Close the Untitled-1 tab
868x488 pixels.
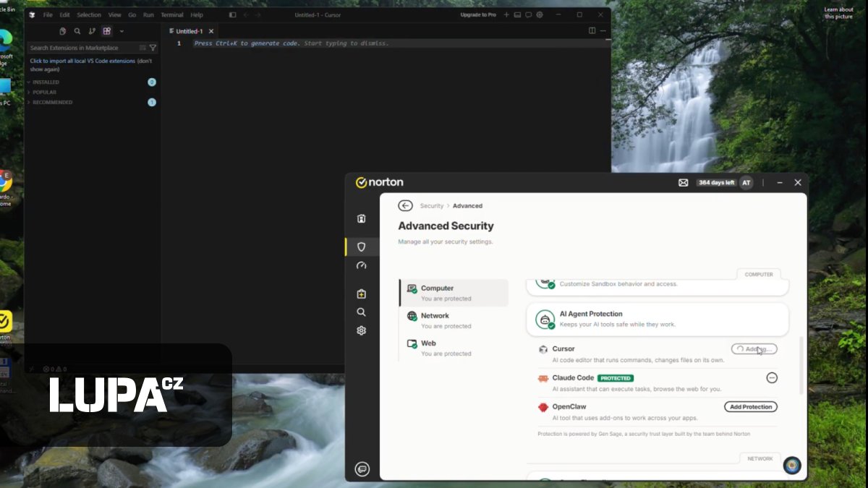[211, 31]
